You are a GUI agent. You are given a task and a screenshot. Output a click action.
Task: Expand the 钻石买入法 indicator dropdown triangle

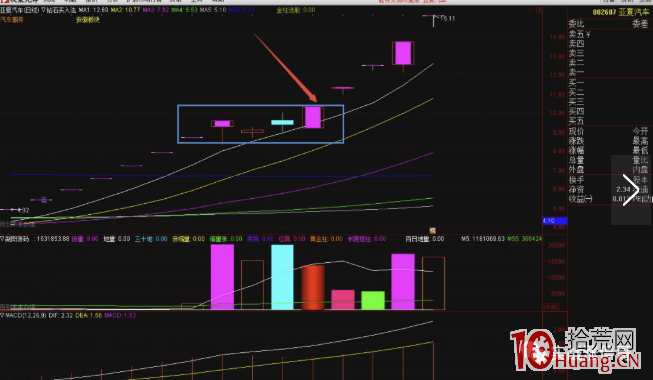coord(42,10)
